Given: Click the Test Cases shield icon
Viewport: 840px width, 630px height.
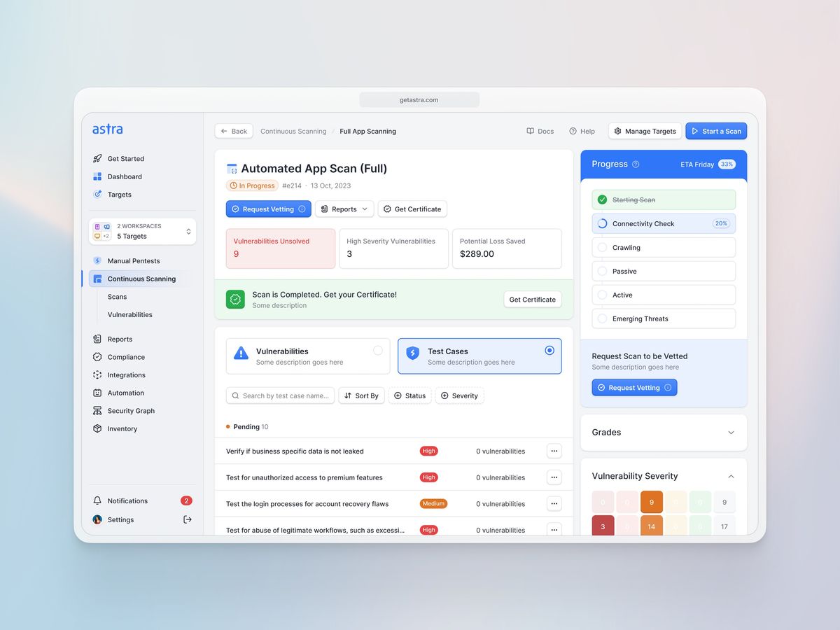Looking at the screenshot, I should [x=412, y=353].
